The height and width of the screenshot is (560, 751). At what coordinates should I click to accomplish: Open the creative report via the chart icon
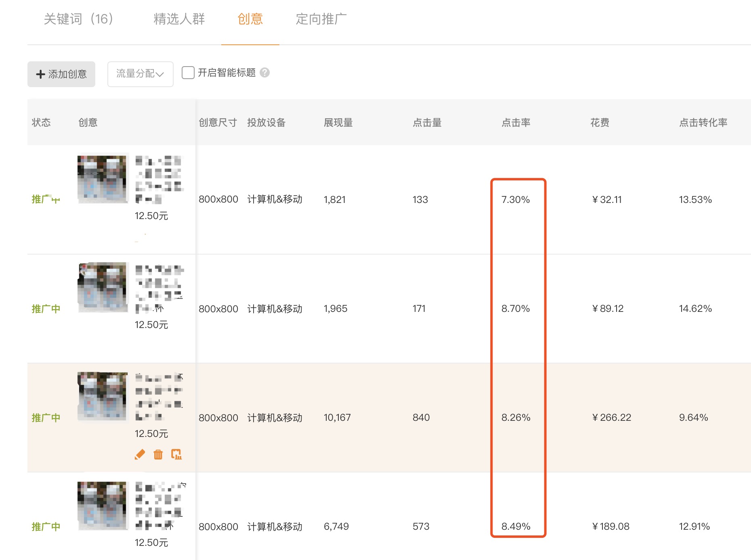[x=176, y=454]
